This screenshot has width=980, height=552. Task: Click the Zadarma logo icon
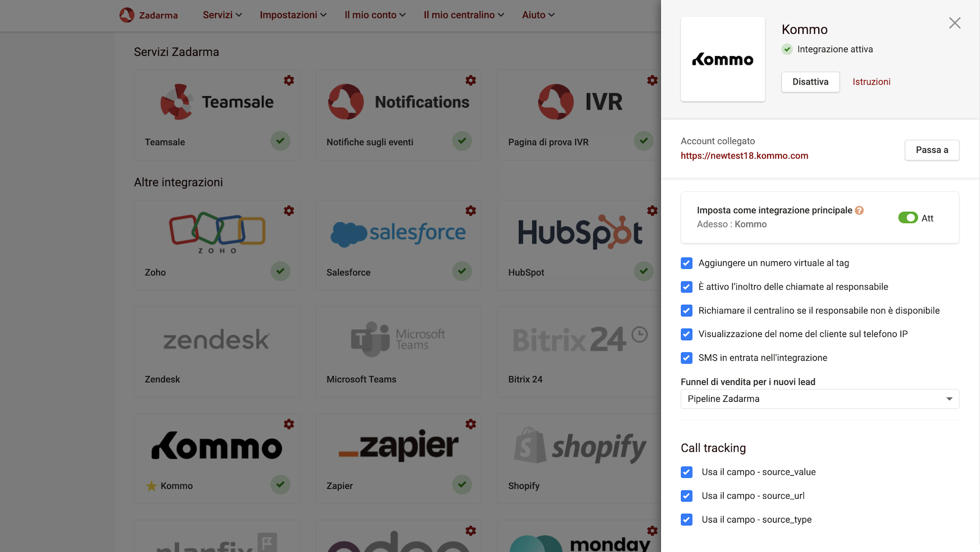127,15
